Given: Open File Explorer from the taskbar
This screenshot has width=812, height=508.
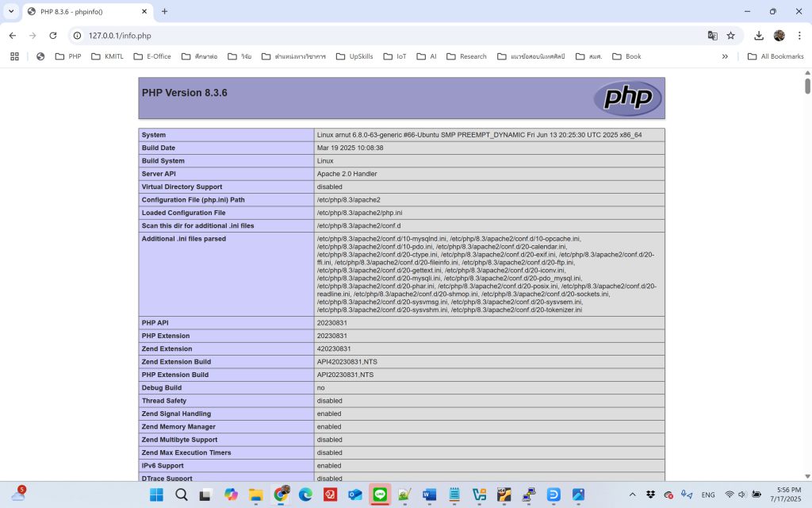Looking at the screenshot, I should (x=255, y=495).
